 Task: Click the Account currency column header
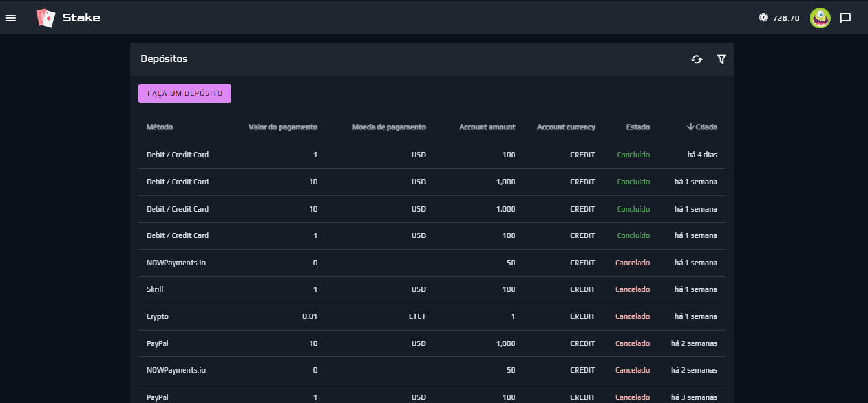tap(566, 127)
